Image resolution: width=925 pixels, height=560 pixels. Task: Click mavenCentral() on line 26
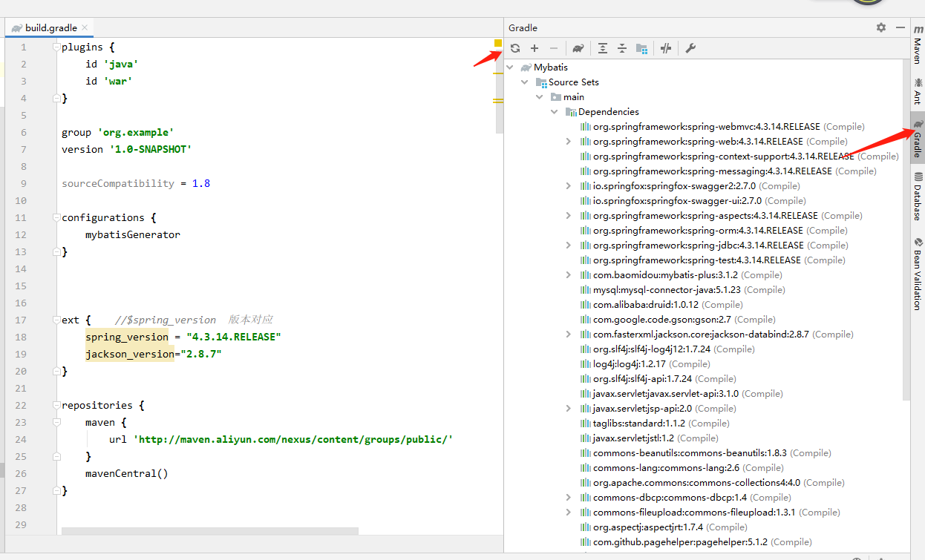pos(127,474)
